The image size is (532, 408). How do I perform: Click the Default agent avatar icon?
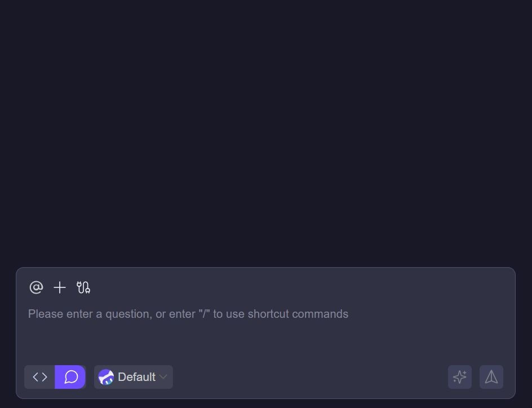(x=106, y=377)
